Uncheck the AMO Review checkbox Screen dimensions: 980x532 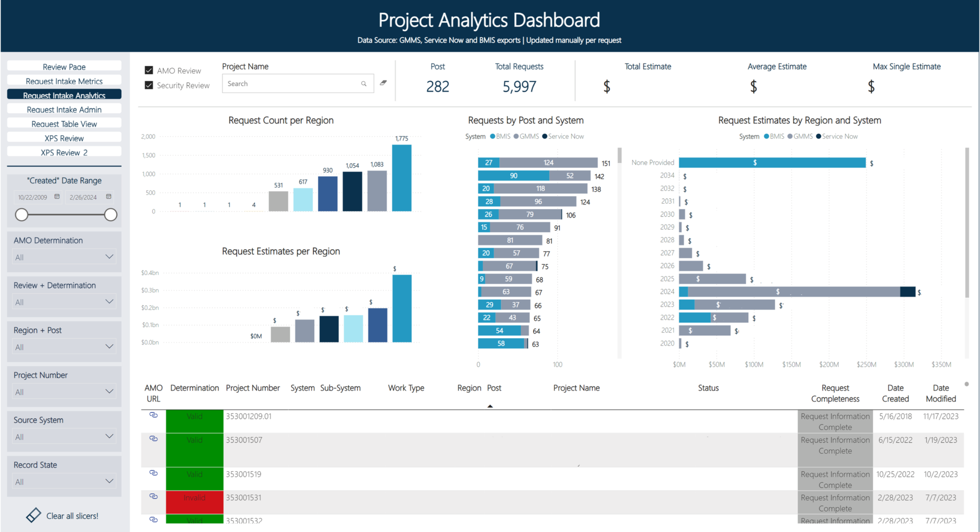click(x=149, y=70)
